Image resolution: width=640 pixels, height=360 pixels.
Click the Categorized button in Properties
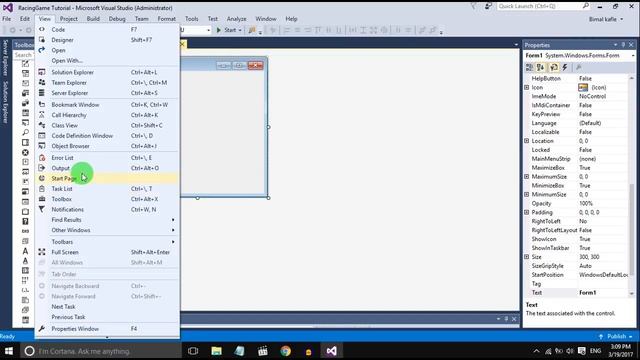click(x=529, y=67)
